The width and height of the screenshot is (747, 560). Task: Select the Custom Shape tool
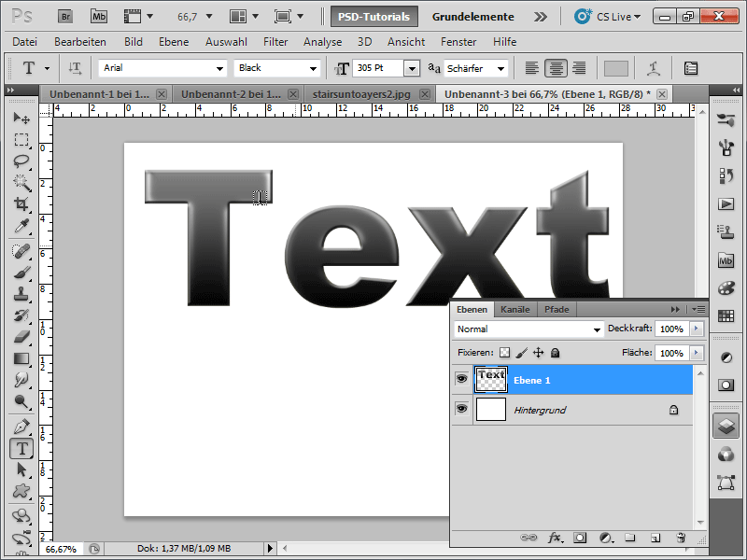point(21,491)
